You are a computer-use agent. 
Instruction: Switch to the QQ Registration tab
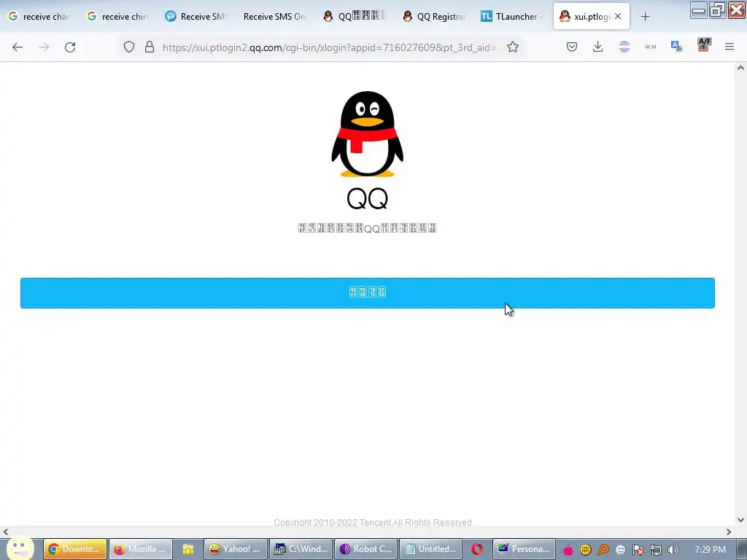(434, 16)
